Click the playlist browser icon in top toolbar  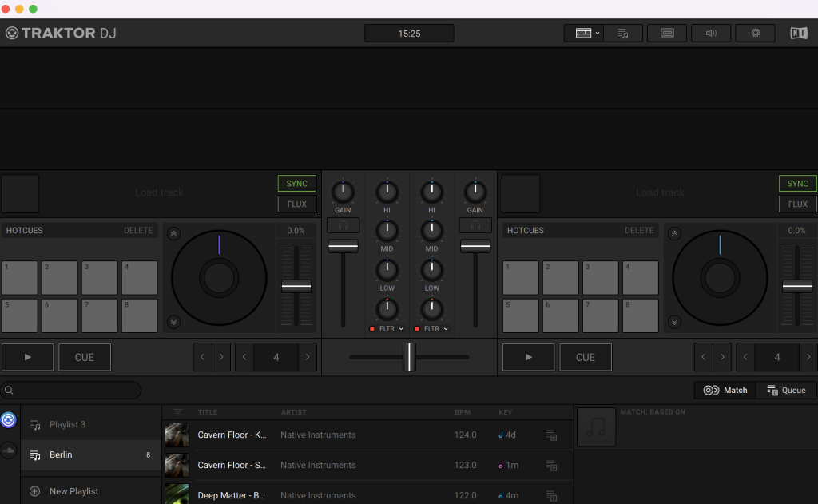pyautogui.click(x=623, y=33)
